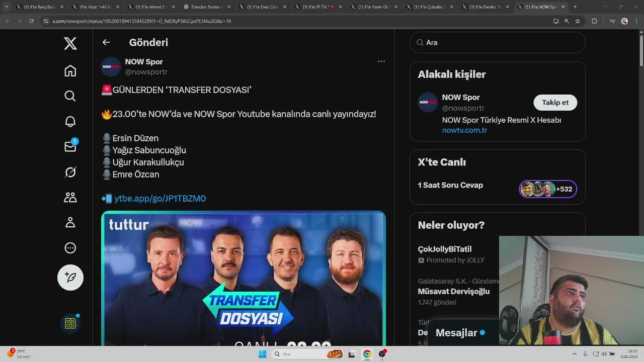Click the compose post feather button
The image size is (644, 362).
(x=70, y=278)
